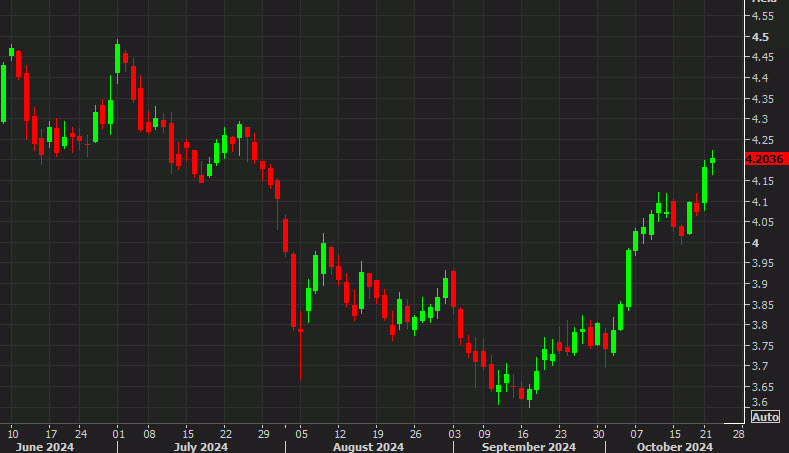Click the June 2024 month label
This screenshot has height=453, width=789.
[45, 447]
